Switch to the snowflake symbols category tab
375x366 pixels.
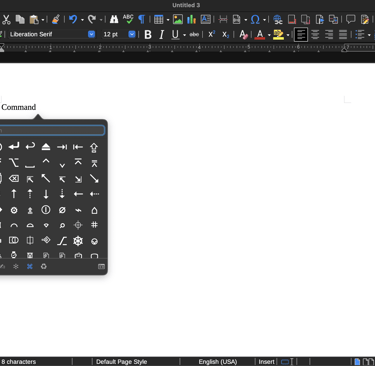pos(16,266)
